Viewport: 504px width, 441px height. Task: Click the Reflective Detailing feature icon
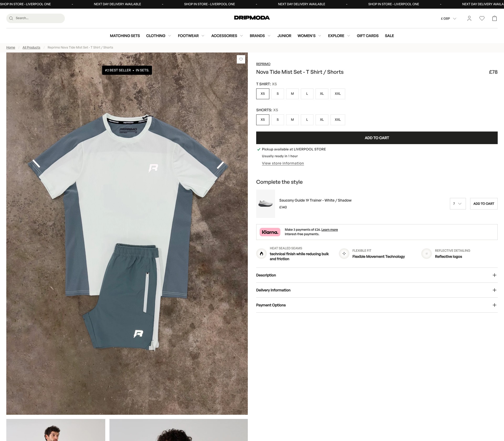coord(427,254)
